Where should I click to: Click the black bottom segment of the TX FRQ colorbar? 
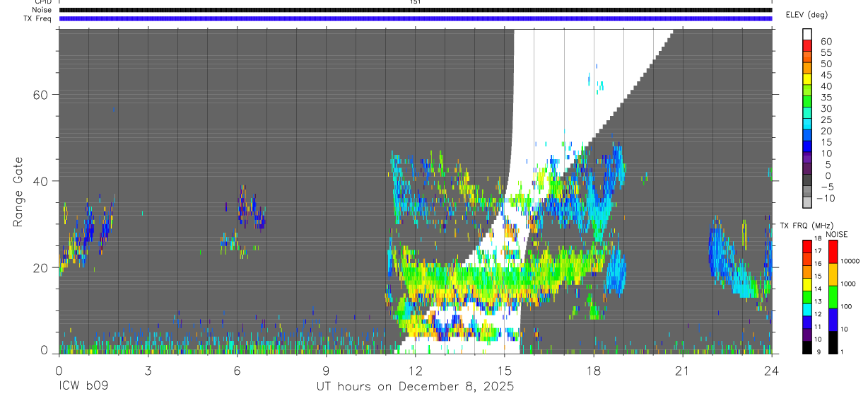coord(807,346)
